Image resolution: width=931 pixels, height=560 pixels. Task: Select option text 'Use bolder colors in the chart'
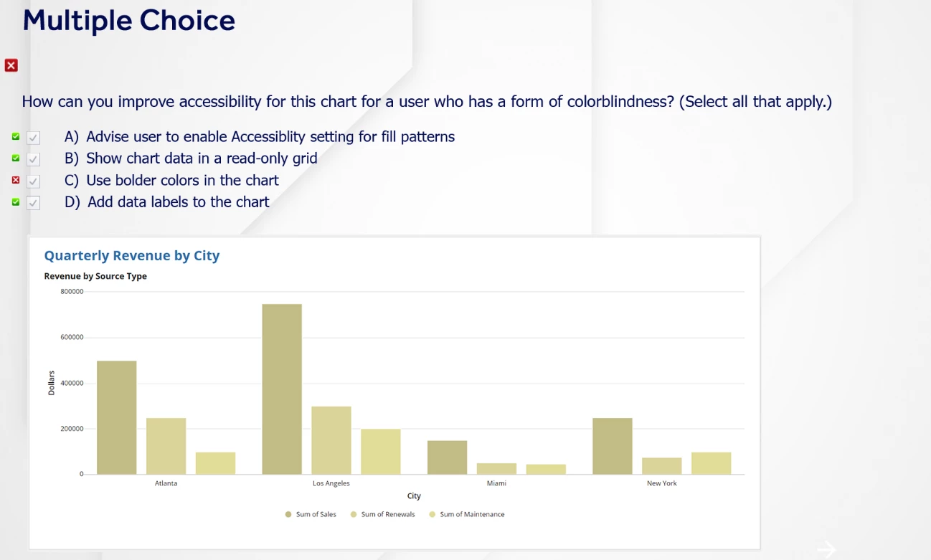click(183, 180)
